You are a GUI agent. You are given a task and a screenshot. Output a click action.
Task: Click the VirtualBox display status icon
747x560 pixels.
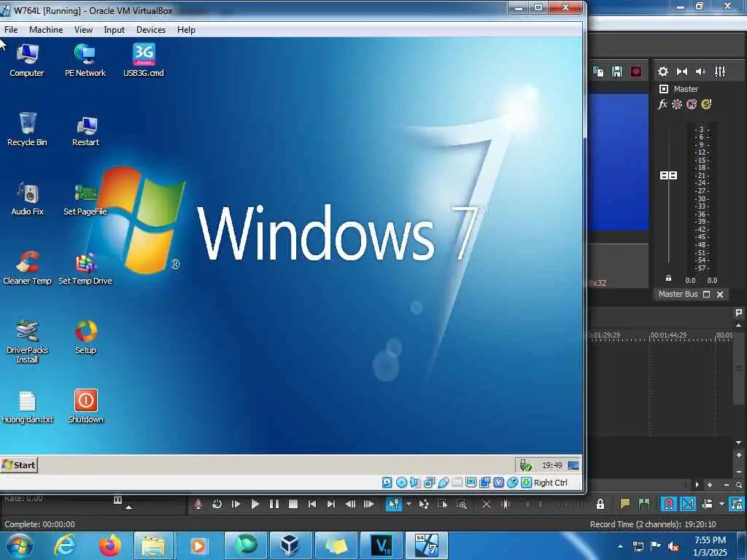[471, 483]
